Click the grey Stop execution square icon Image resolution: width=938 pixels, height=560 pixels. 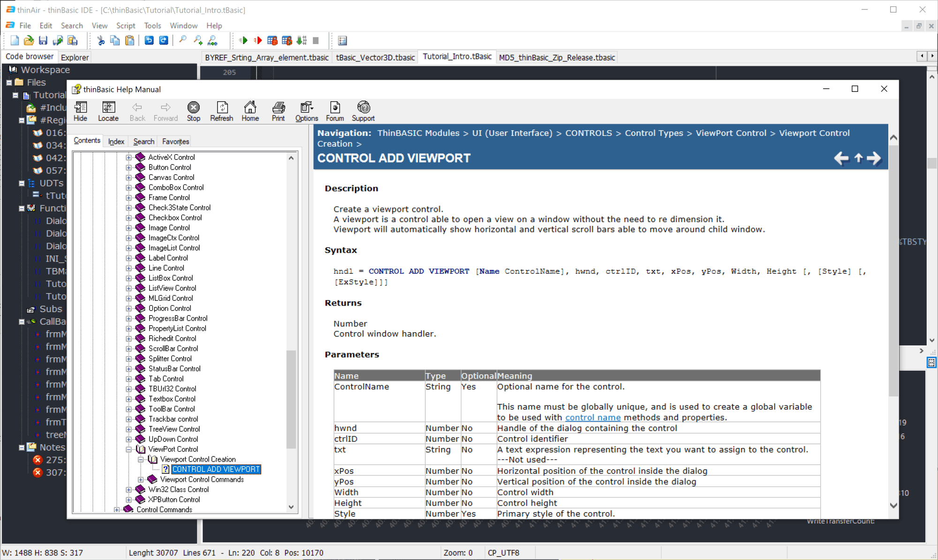316,41
